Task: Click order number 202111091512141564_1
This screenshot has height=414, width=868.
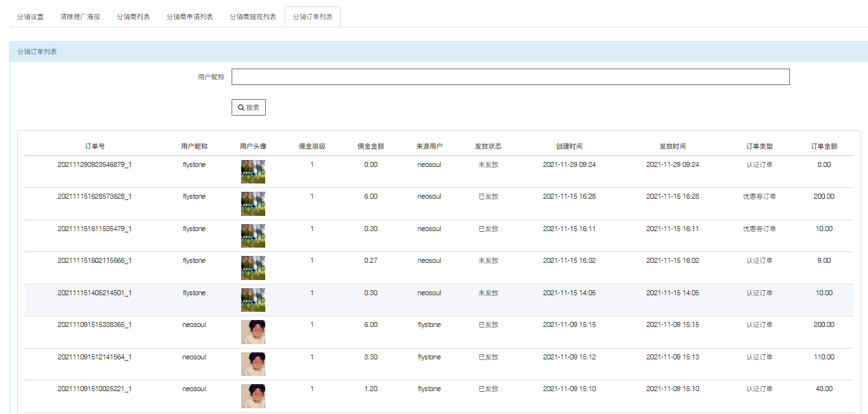Action: pyautogui.click(x=95, y=357)
